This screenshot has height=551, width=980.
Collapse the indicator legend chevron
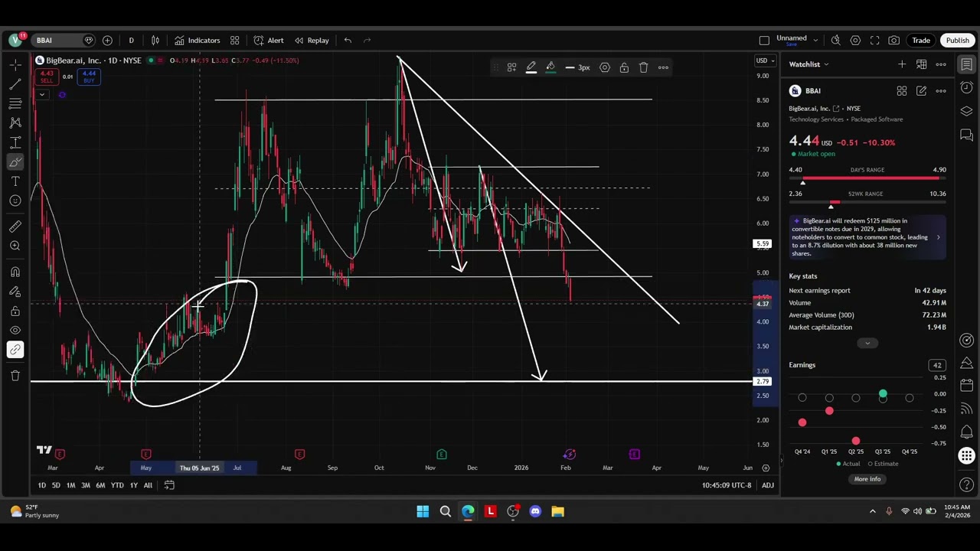42,95
